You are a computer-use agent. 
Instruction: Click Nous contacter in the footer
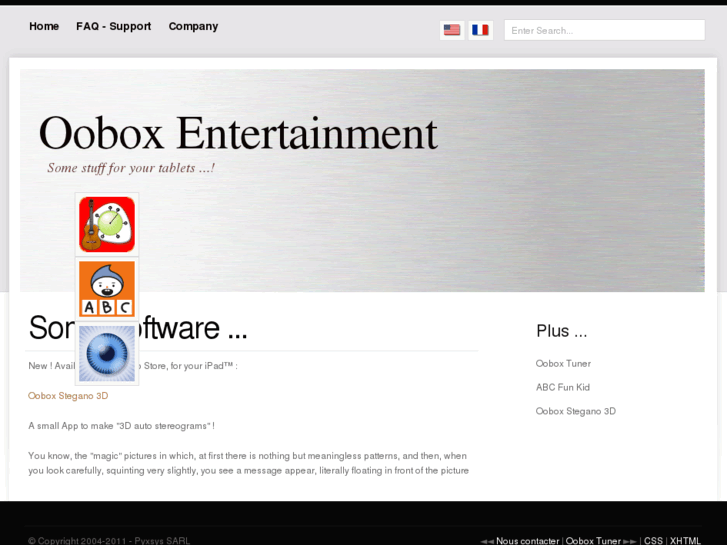tap(528, 541)
